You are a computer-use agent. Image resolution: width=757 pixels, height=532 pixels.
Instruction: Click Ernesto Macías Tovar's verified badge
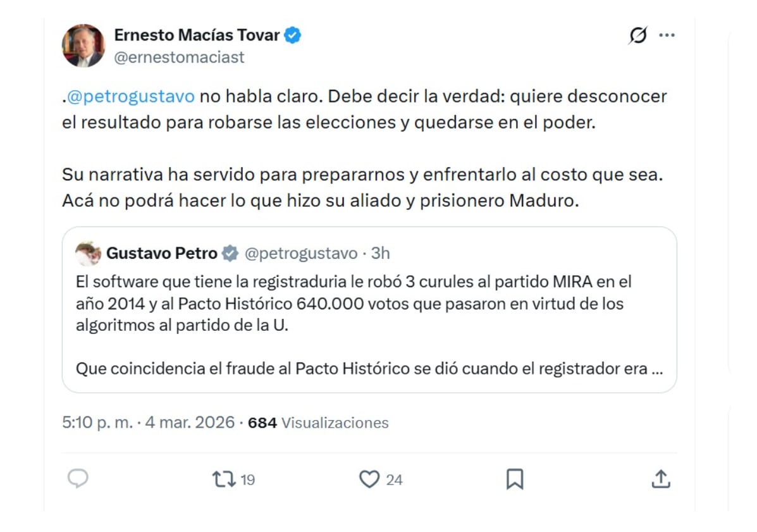(x=292, y=35)
